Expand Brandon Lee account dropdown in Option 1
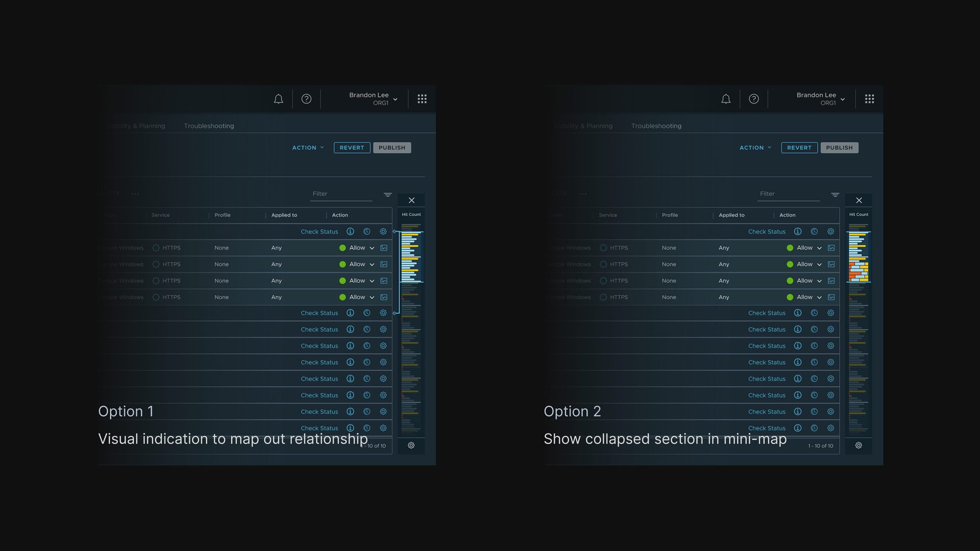Viewport: 980px width, 551px height. point(395,99)
